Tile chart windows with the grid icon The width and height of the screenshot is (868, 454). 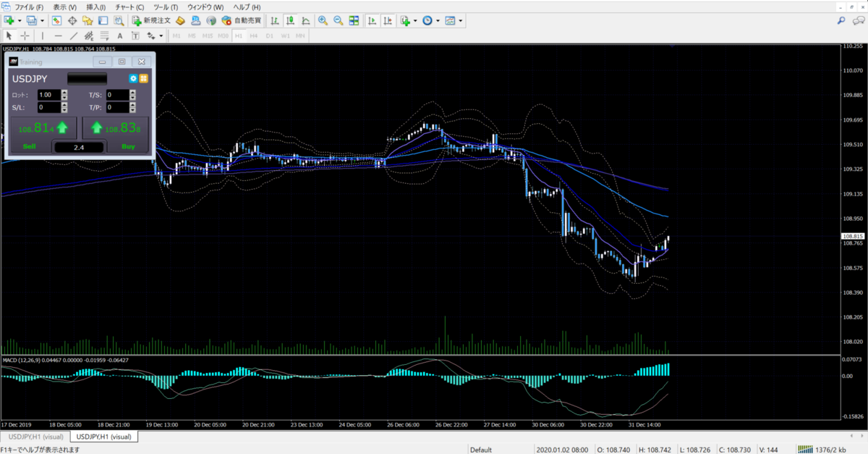354,20
